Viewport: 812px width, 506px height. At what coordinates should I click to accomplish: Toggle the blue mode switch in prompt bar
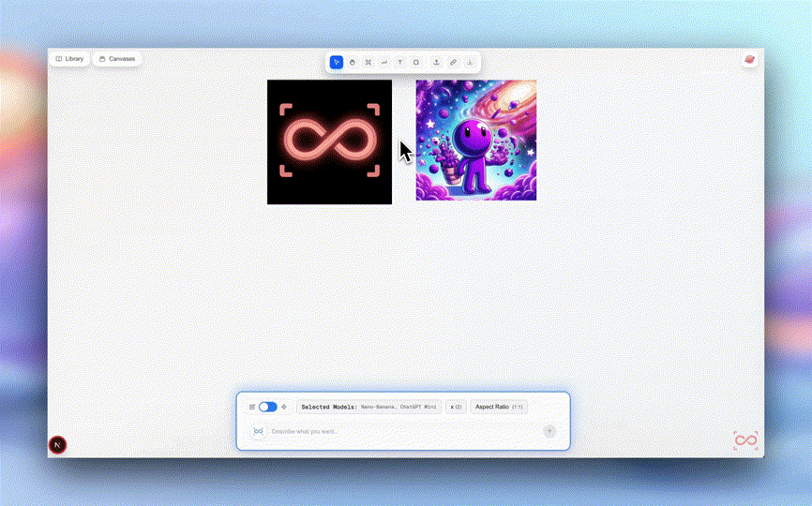pyautogui.click(x=268, y=407)
